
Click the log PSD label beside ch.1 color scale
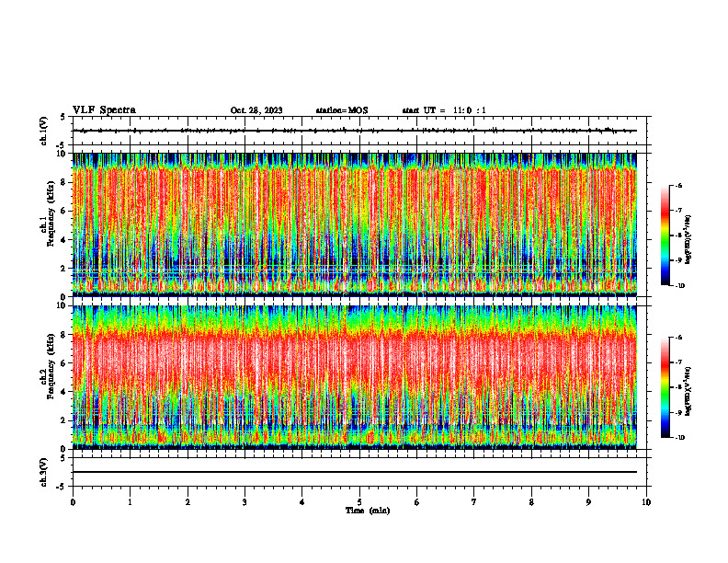(689, 239)
